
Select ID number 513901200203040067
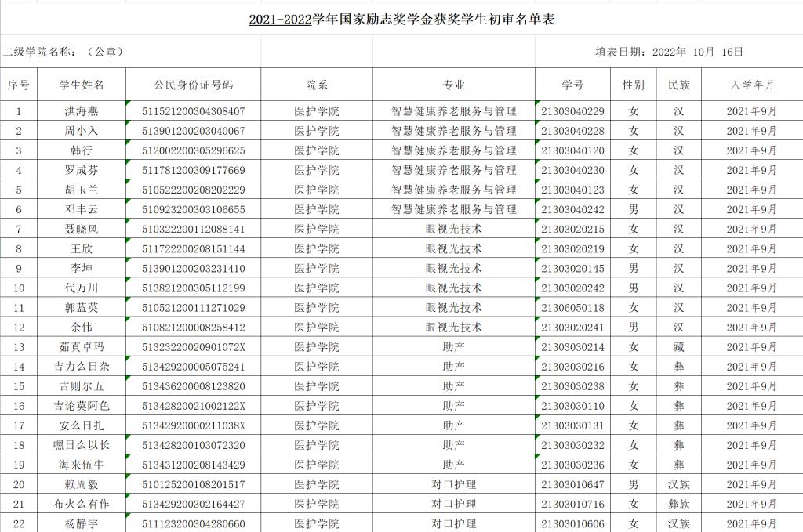194,131
